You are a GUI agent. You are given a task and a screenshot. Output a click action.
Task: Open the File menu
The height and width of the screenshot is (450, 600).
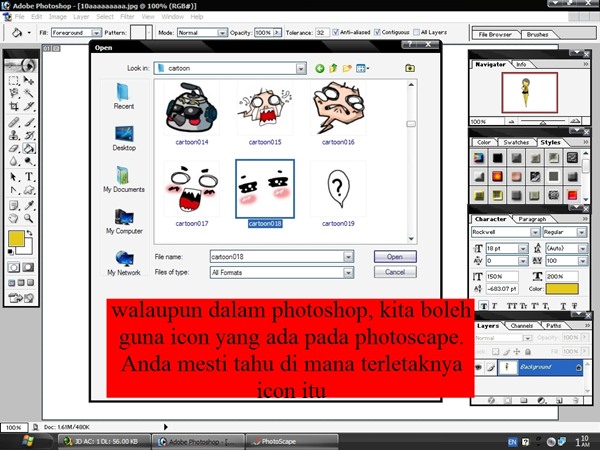[20, 17]
